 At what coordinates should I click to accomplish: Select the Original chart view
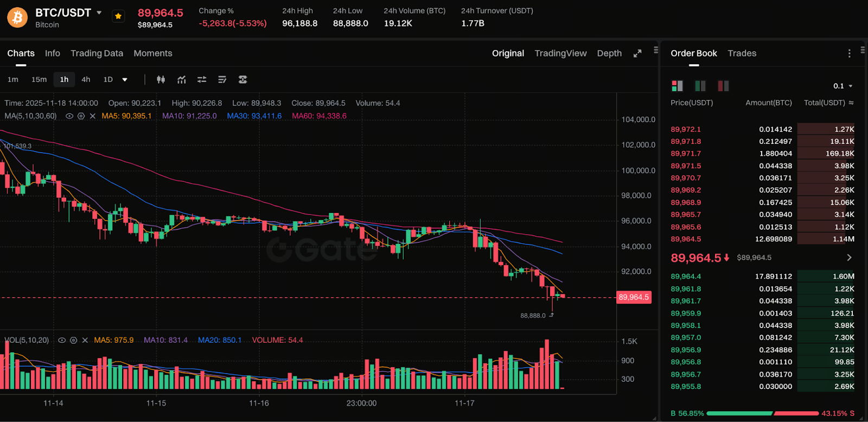pos(508,53)
